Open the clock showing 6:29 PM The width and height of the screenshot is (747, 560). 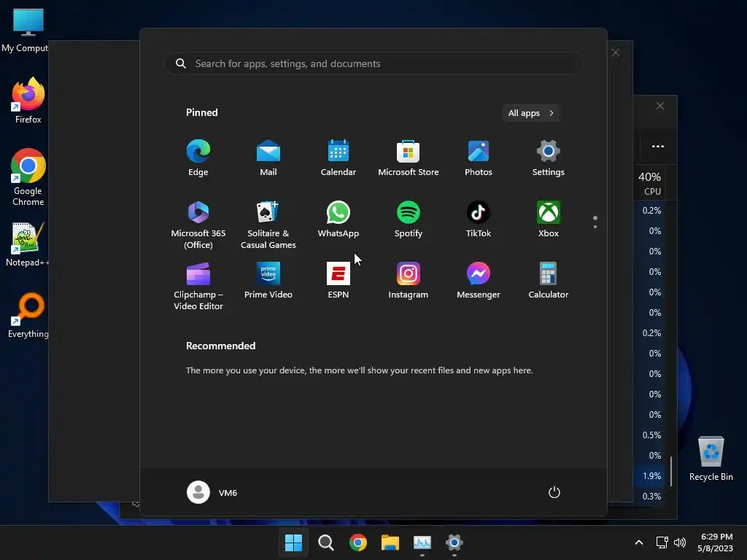(x=716, y=542)
